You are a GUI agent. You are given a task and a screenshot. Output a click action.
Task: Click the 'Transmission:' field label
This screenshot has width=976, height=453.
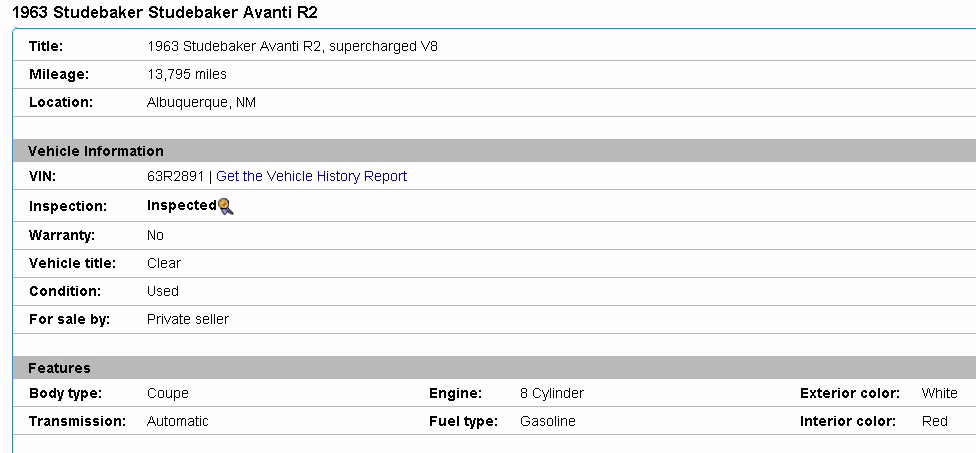[78, 421]
